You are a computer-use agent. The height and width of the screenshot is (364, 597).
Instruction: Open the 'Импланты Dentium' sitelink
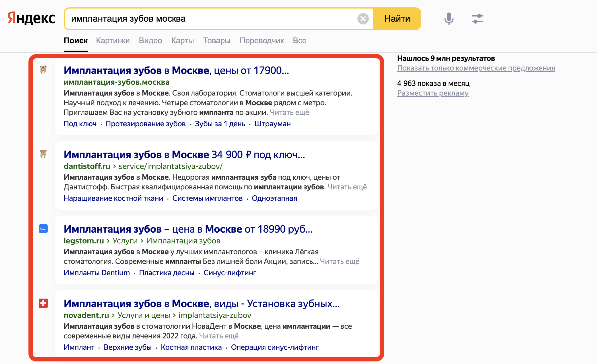(x=96, y=273)
